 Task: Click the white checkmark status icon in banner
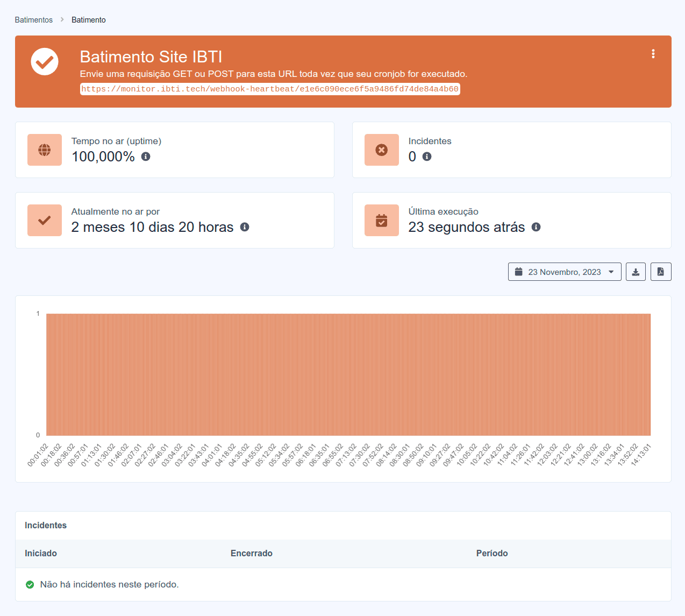[x=45, y=62]
